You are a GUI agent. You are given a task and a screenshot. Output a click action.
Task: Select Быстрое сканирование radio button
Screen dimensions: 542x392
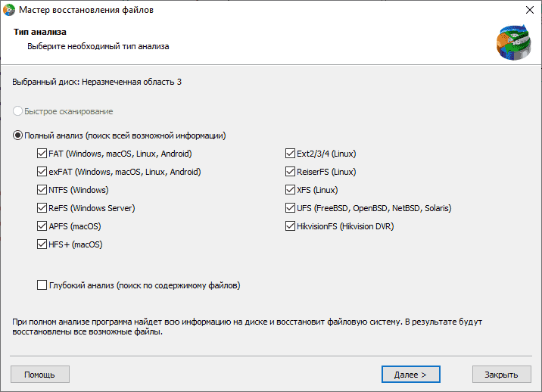click(17, 111)
